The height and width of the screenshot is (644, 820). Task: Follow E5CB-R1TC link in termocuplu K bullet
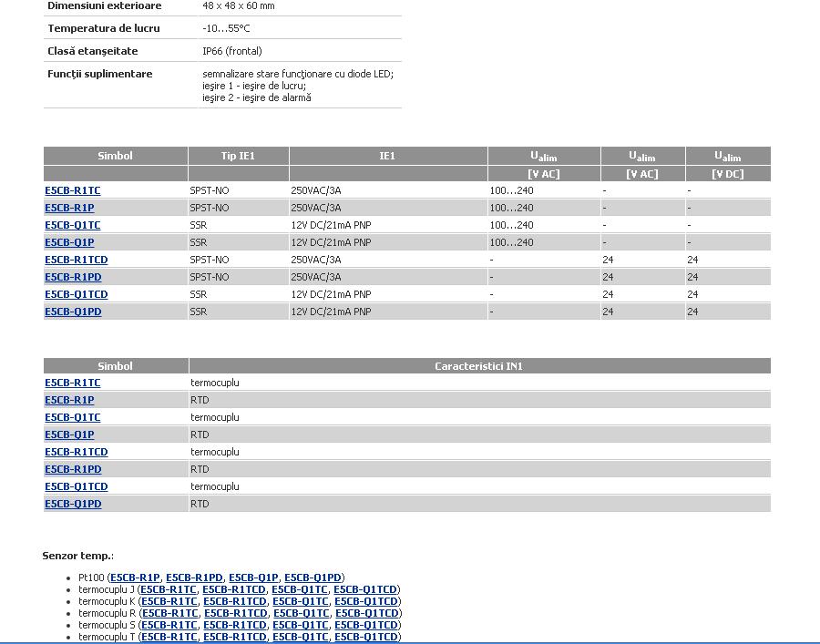tap(169, 602)
